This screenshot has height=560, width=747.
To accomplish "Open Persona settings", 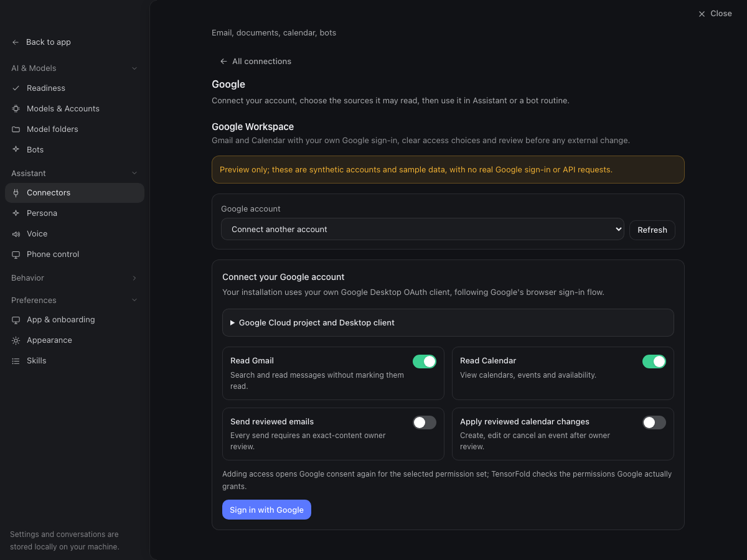I will pos(75,213).
